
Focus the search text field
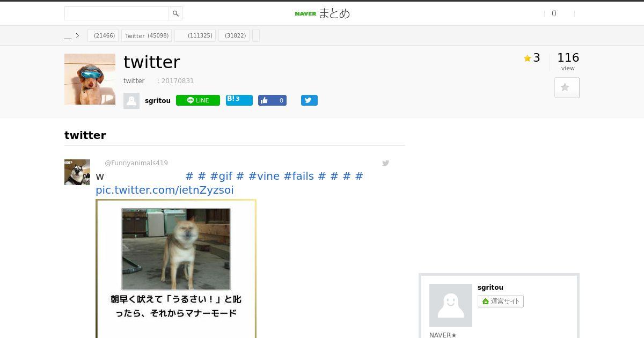tap(117, 13)
